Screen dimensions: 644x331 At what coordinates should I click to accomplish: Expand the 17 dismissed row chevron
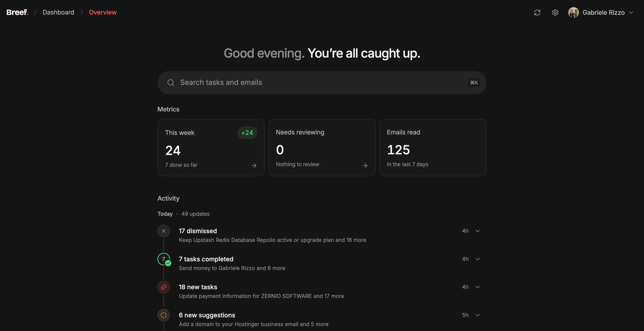[477, 231]
